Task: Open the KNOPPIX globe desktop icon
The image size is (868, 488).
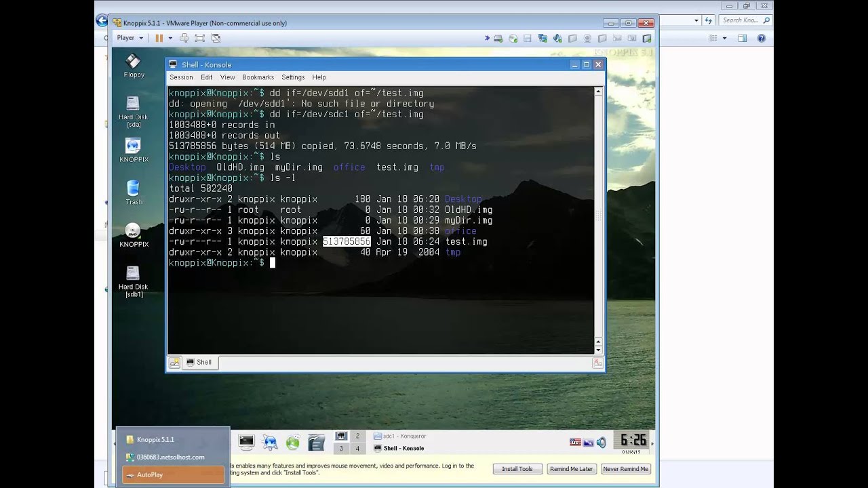Action: click(134, 150)
